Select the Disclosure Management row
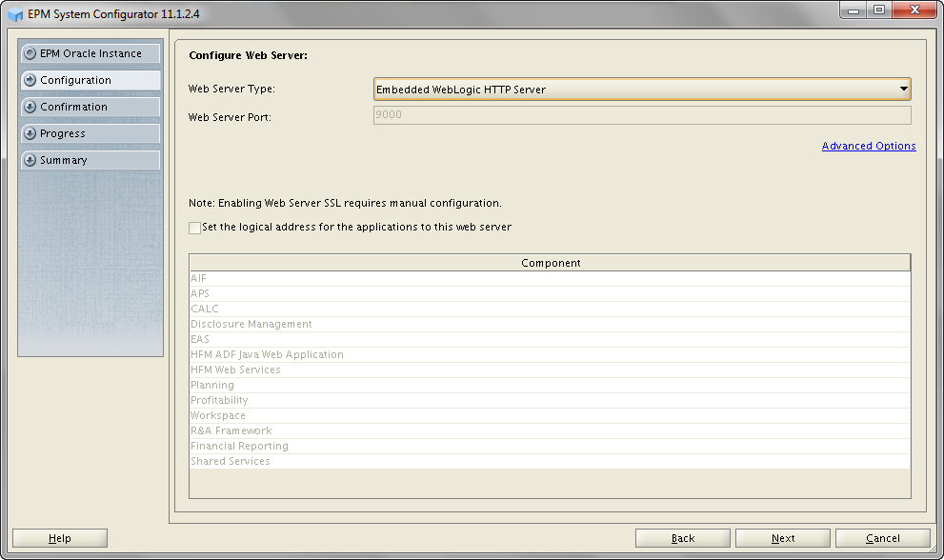 [x=550, y=324]
